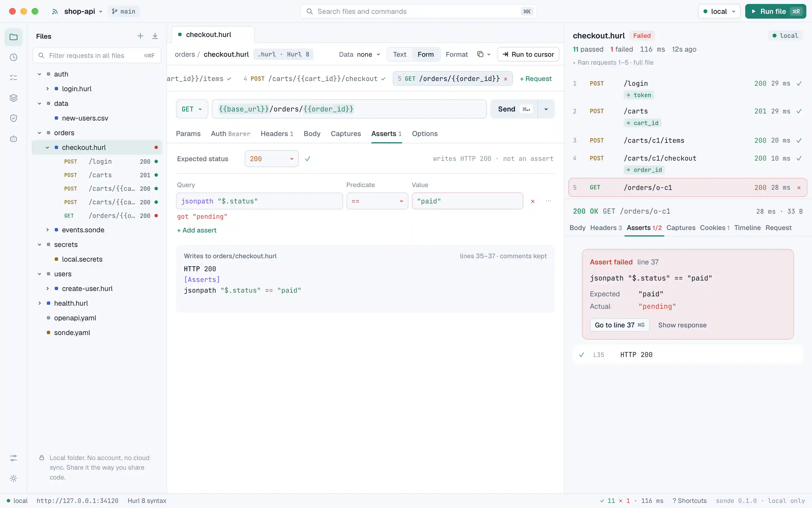This screenshot has width=812, height=508.
Task: Toggle the sun theme icon
Action: [14, 478]
